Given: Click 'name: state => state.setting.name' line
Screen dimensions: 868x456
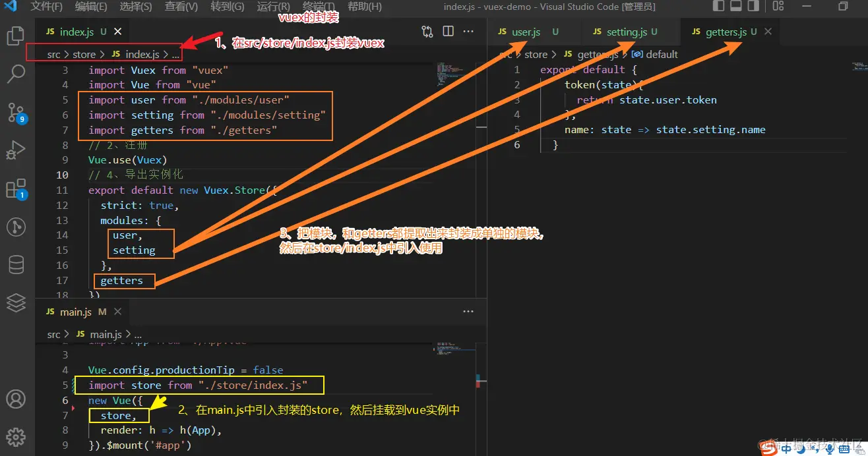Looking at the screenshot, I should pos(665,129).
